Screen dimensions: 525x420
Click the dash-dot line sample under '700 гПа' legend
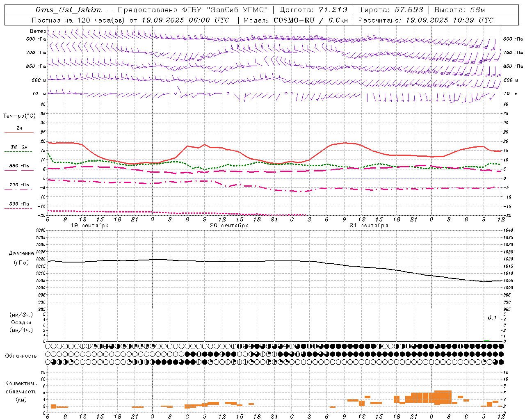click(19, 190)
